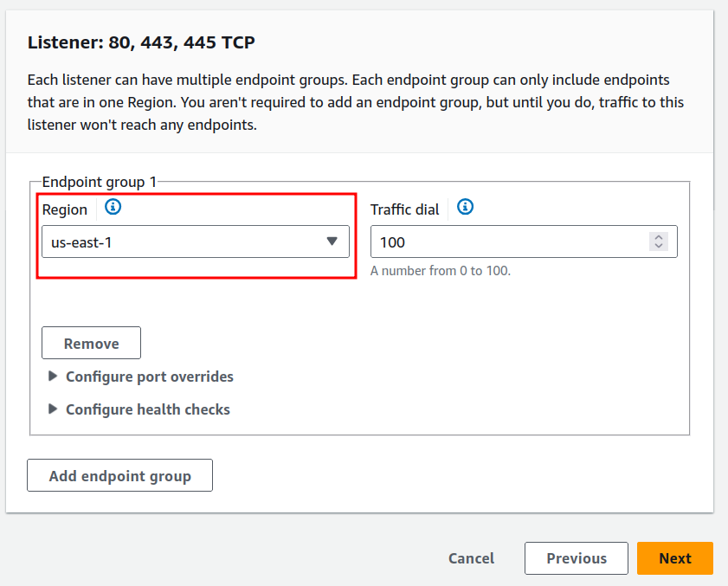Image resolution: width=728 pixels, height=586 pixels.
Task: Click the triangle beside Configure port overrides
Action: 53,377
